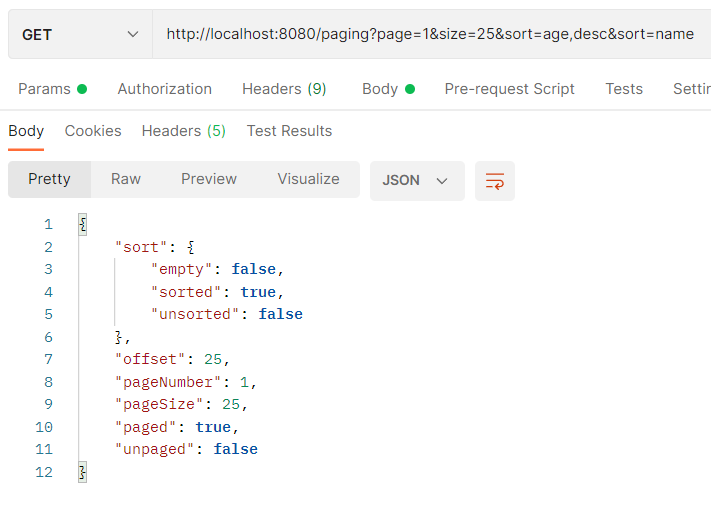The height and width of the screenshot is (506, 711).
Task: Click the pageSize value 25
Action: [231, 404]
